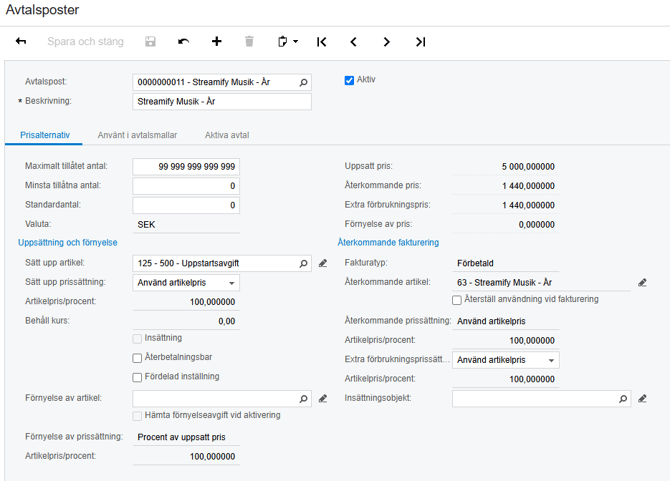Click the undo icon in toolbar
The height and width of the screenshot is (481, 670).
[184, 41]
